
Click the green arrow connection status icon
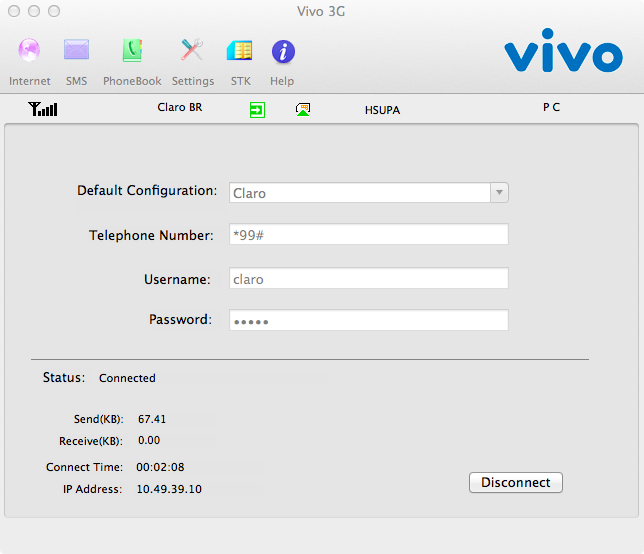click(x=257, y=110)
